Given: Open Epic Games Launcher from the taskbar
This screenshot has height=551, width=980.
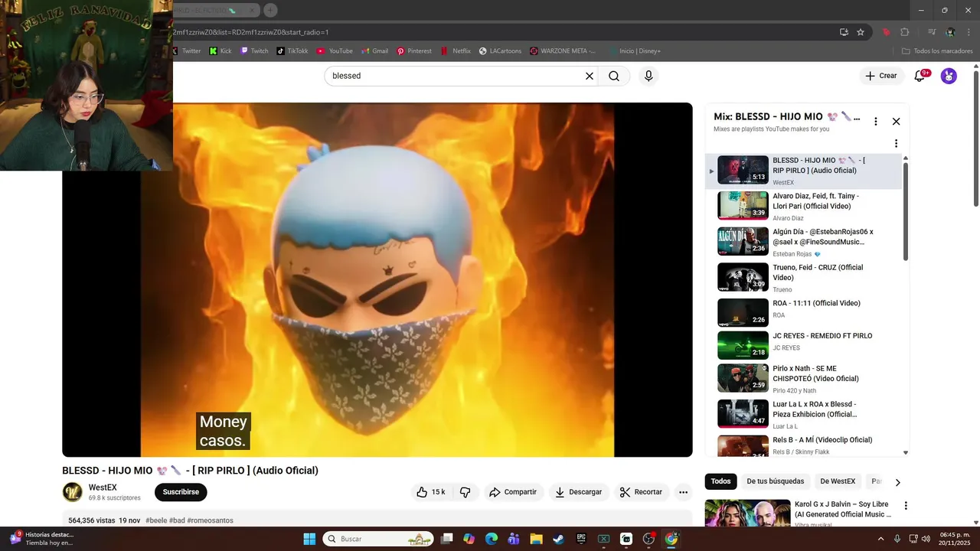Looking at the screenshot, I should [581, 539].
